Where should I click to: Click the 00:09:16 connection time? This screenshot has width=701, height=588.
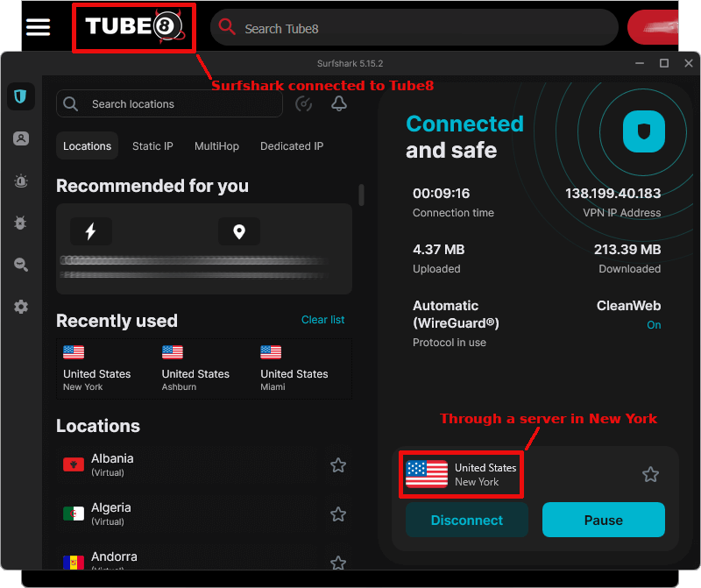[442, 193]
